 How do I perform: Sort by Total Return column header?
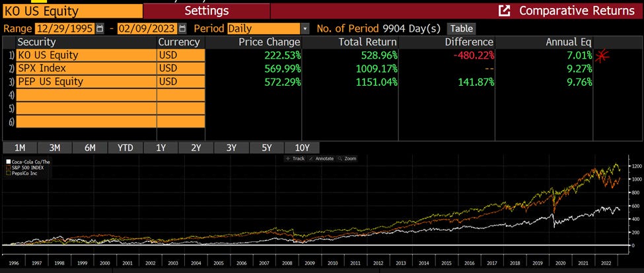pyautogui.click(x=368, y=42)
